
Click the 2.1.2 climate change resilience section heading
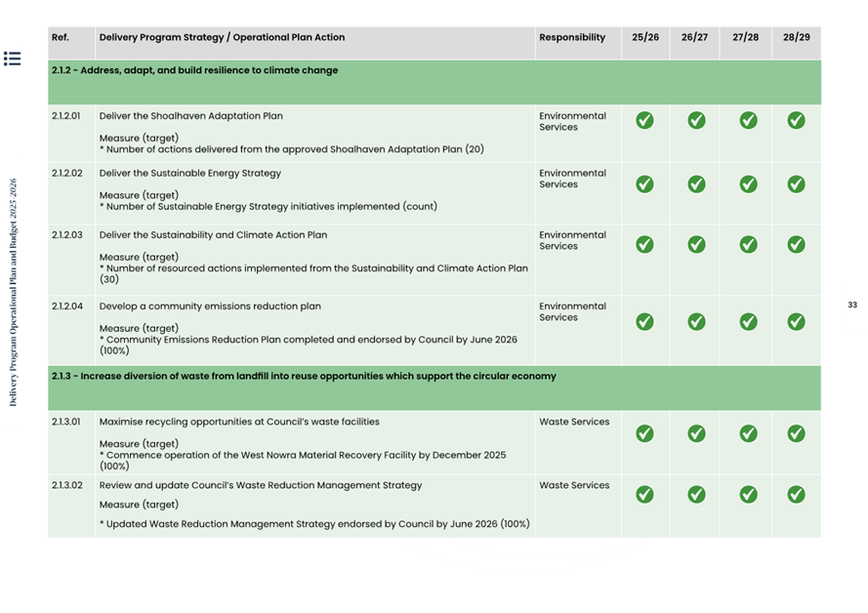coord(195,70)
